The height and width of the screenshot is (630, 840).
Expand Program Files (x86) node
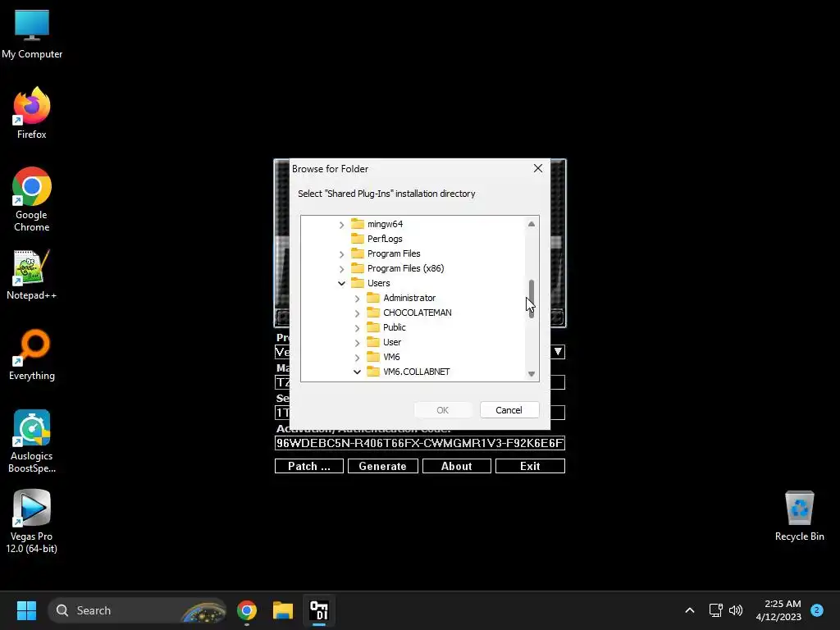click(341, 269)
